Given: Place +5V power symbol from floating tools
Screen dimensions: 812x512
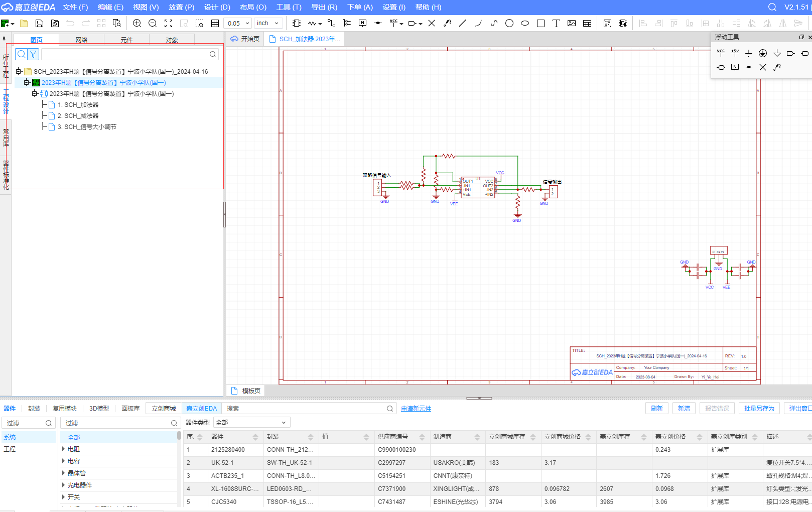Looking at the screenshot, I should 735,53.
